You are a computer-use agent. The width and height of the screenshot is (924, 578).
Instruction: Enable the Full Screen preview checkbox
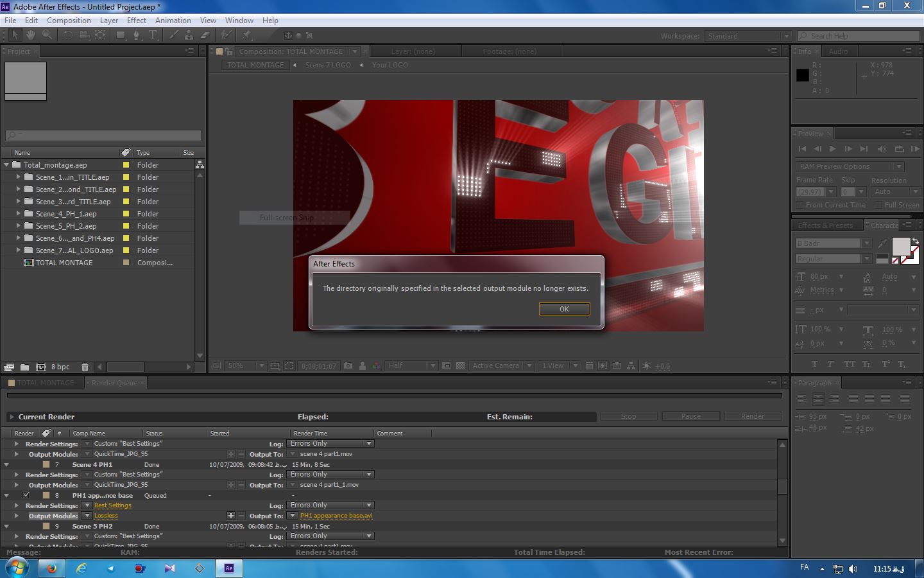878,205
